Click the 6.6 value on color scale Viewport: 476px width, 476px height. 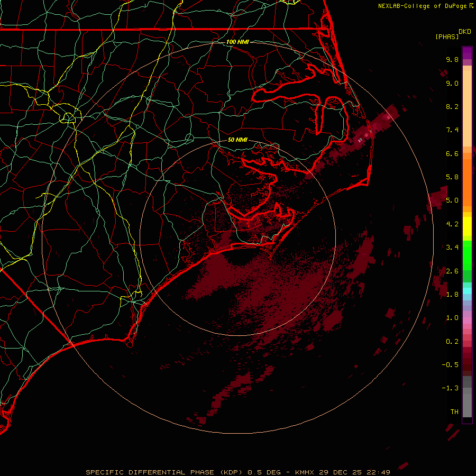tap(452, 153)
